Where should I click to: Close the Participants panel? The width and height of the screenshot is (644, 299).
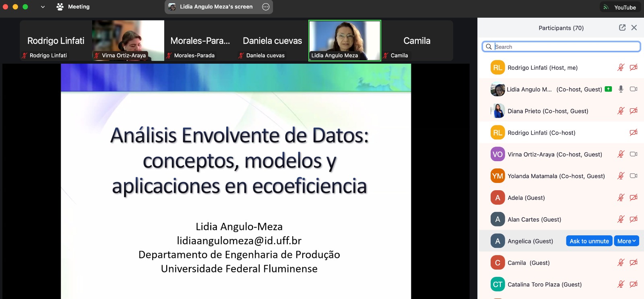pyautogui.click(x=634, y=27)
